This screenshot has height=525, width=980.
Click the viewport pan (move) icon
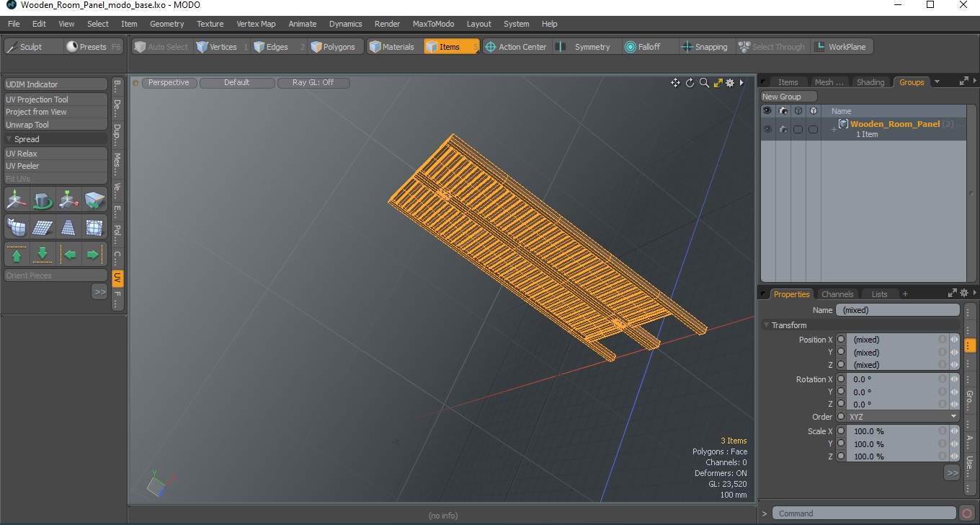tap(675, 83)
